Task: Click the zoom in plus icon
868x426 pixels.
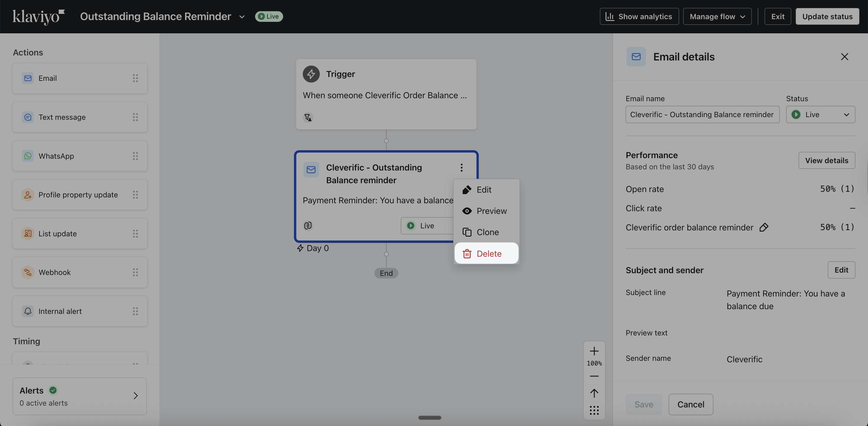Action: click(594, 351)
